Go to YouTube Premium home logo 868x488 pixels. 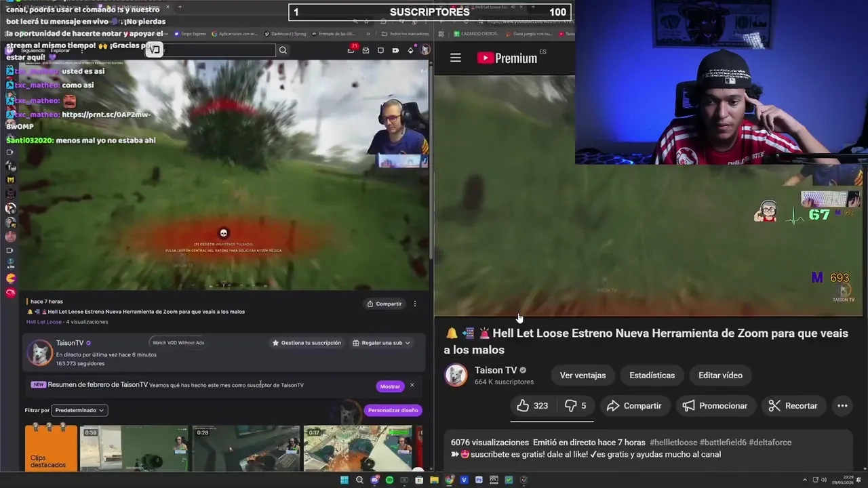click(x=507, y=58)
